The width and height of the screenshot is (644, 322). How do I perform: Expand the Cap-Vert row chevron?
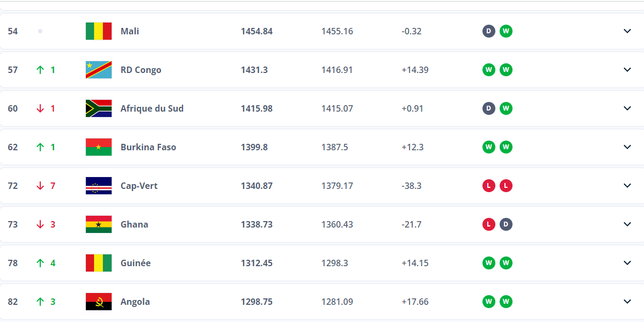click(627, 186)
